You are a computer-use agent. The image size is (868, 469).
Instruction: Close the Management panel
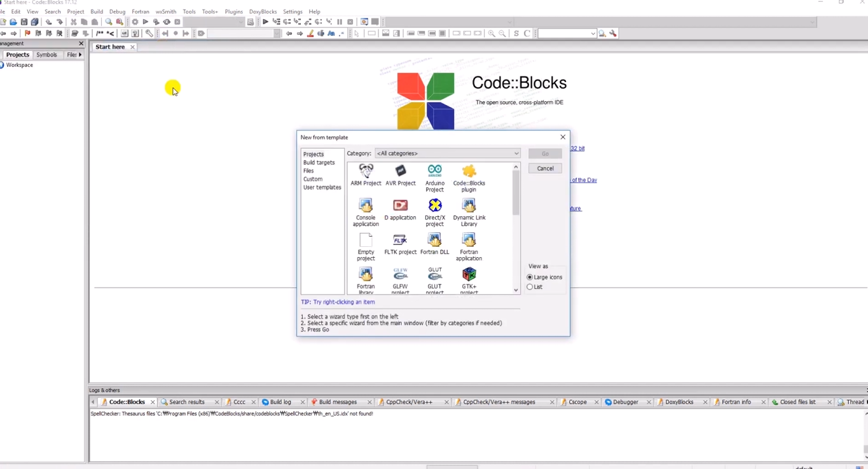coord(81,43)
